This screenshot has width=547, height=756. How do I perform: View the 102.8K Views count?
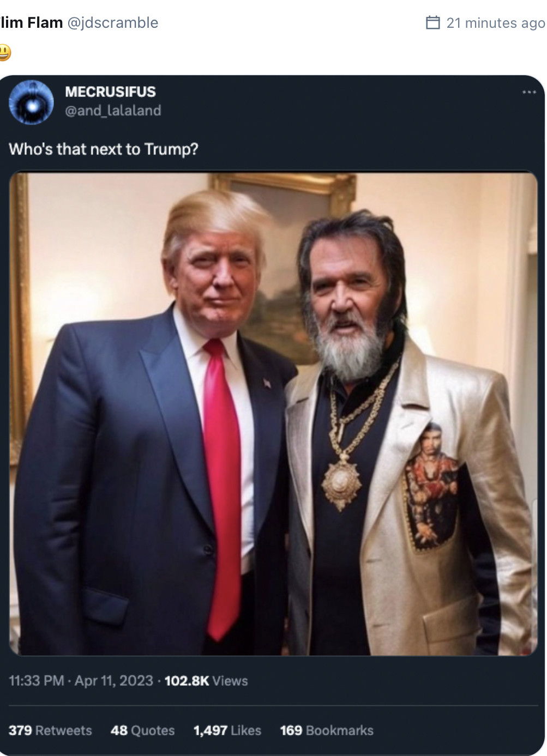[206, 681]
